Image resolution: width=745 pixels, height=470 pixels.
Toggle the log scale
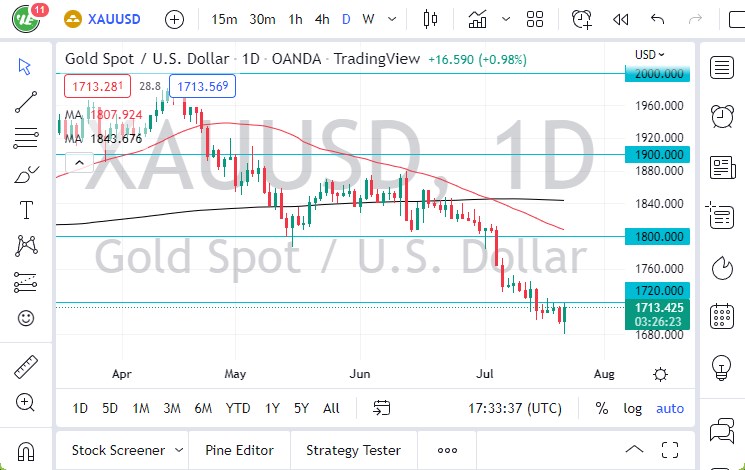pos(633,408)
